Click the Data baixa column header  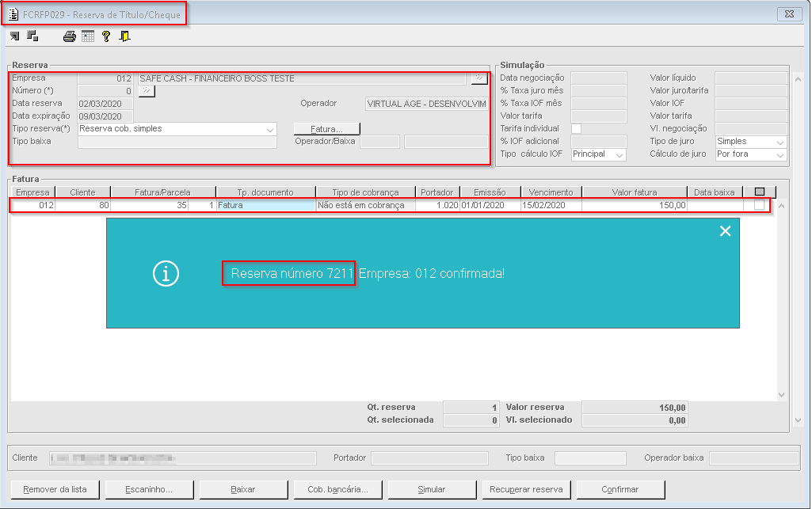coord(715,192)
